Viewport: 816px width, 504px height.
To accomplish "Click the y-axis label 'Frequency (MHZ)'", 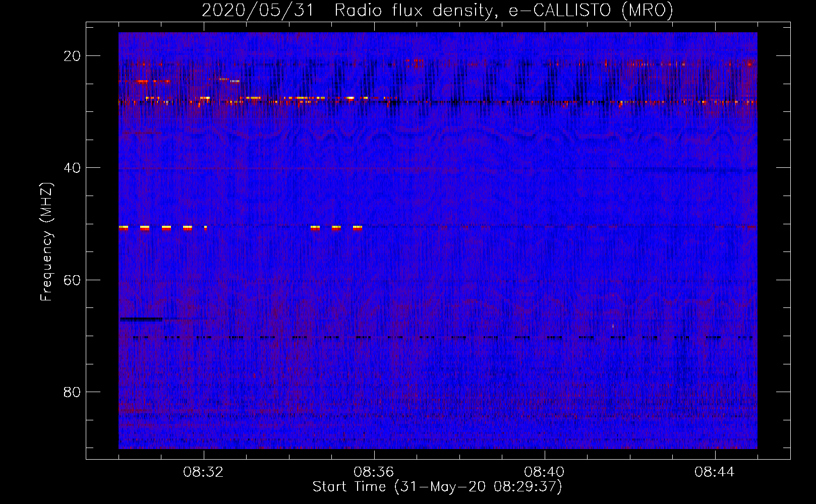I will (46, 241).
